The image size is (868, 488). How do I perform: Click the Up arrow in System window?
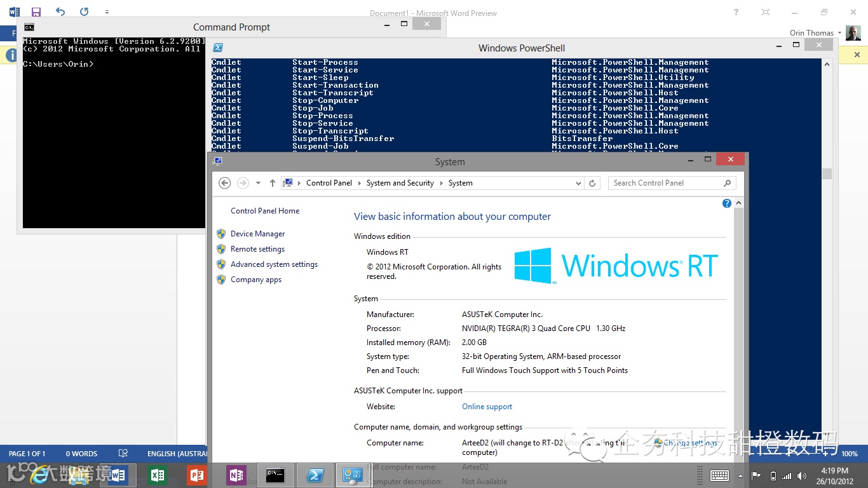(273, 183)
